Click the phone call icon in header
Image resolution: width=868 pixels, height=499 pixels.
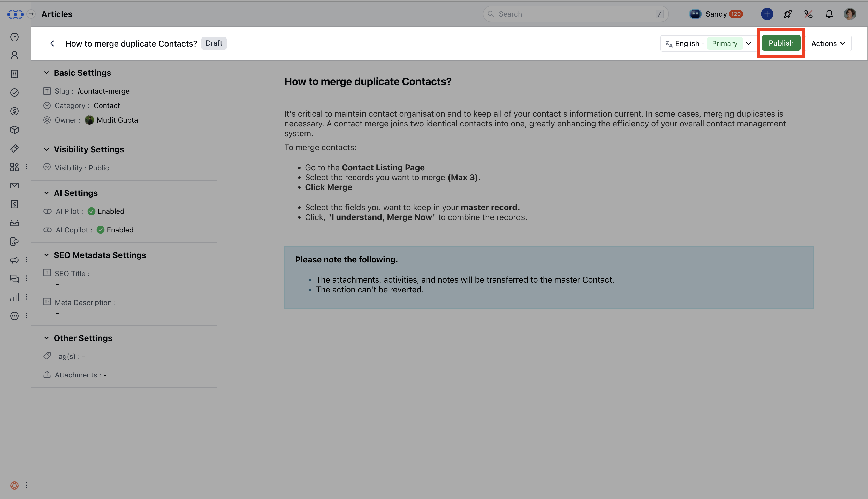[x=808, y=14]
